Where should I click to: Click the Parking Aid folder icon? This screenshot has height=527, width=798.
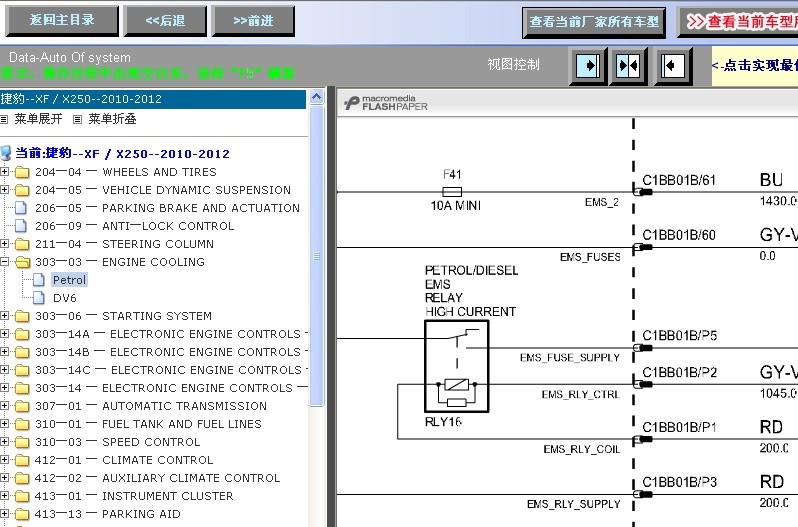click(22, 514)
